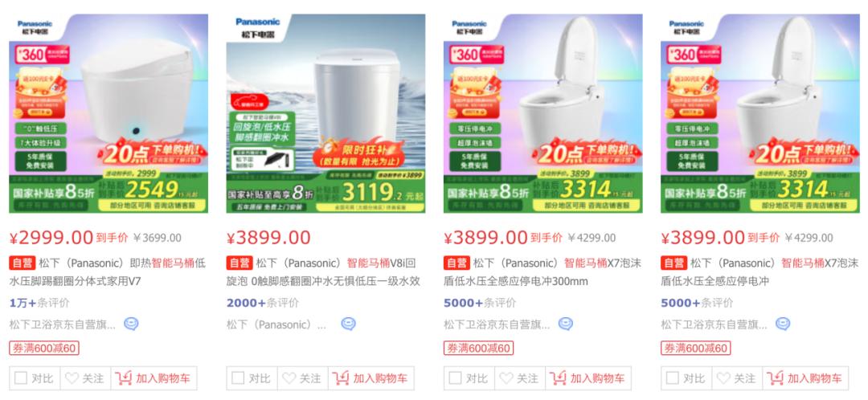The image size is (868, 400).
Task: Add V8i toilet to shopping cart
Action: 371,378
